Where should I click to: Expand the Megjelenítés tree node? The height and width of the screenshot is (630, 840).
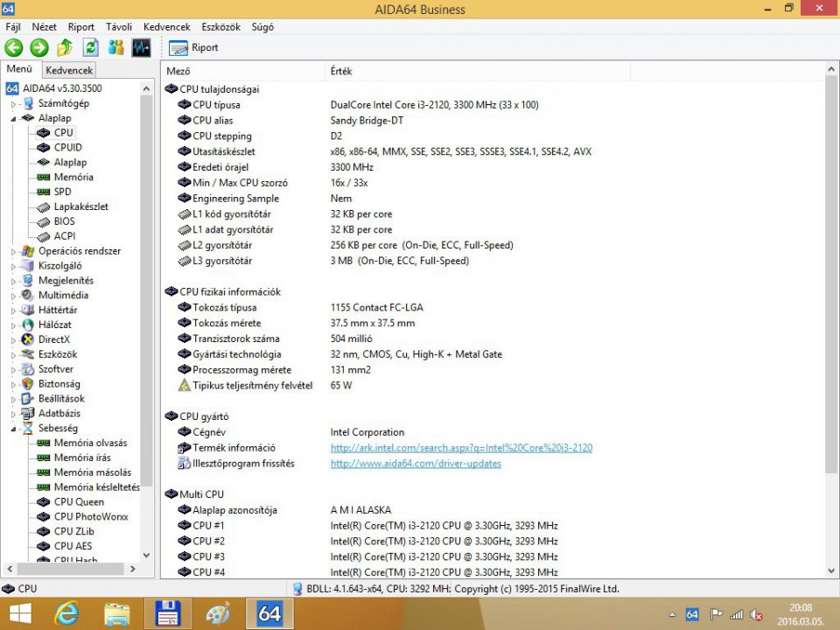(x=13, y=281)
